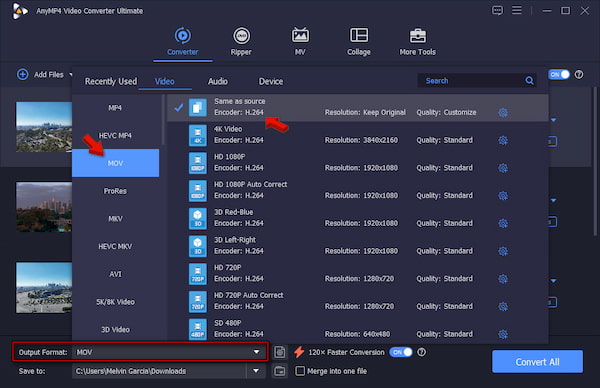Toggle the ON switch at top right
This screenshot has width=600, height=388.
pyautogui.click(x=559, y=75)
